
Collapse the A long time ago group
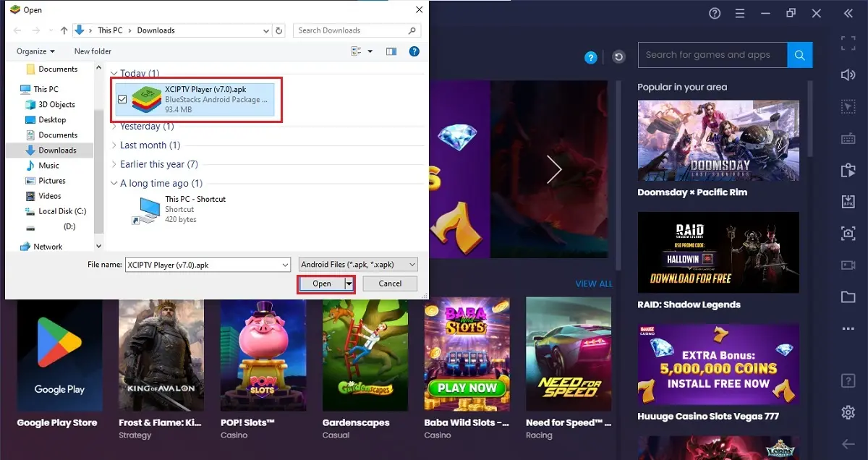(114, 184)
